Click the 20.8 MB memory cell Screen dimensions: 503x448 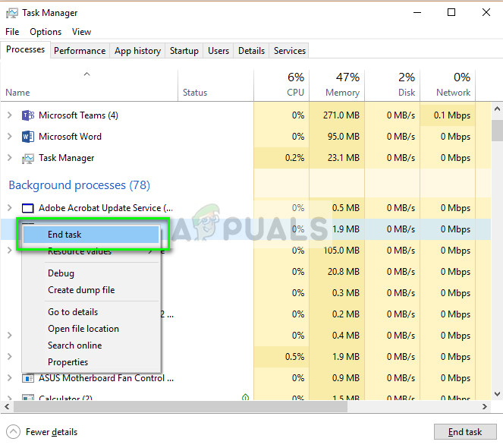pos(337,272)
